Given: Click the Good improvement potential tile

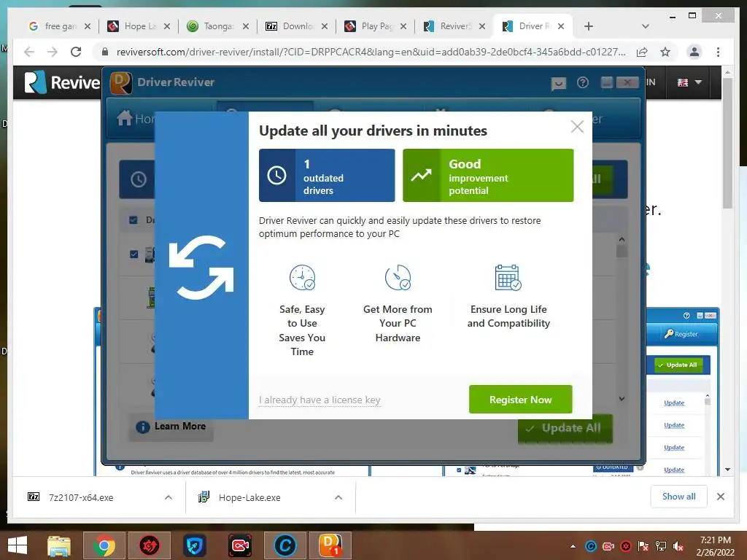Looking at the screenshot, I should pos(488,175).
